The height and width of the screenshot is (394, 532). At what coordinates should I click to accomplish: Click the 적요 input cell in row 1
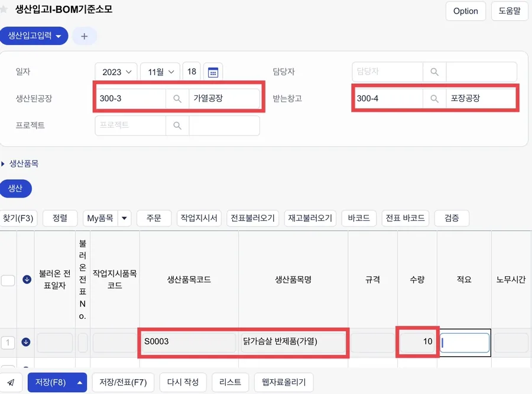[465, 343]
